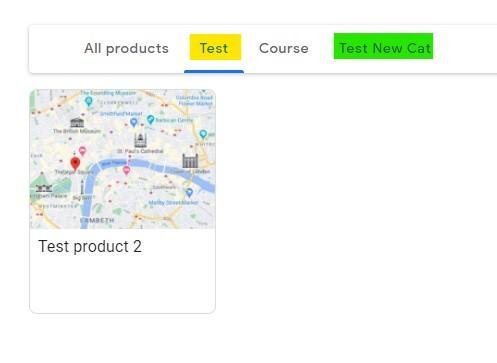Click the teal Barbican Centre pin
Image resolution: width=497 pixels, height=363 pixels.
pos(150,119)
